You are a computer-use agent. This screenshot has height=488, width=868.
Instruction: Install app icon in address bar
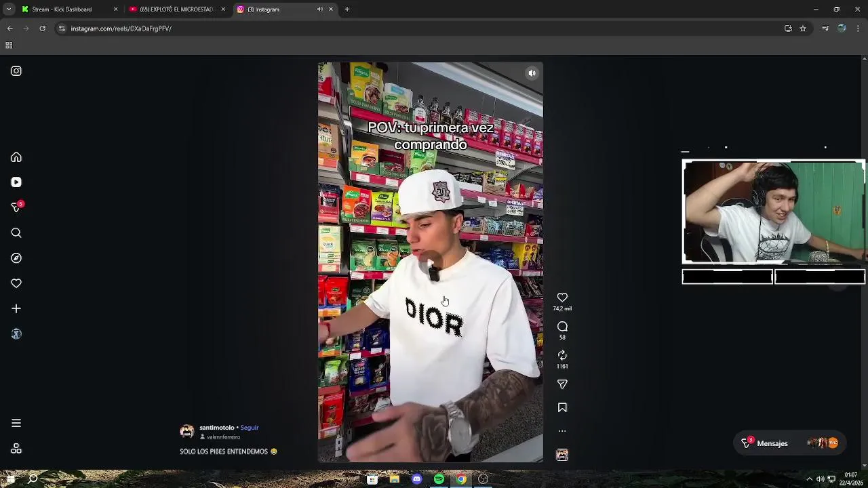tap(788, 28)
